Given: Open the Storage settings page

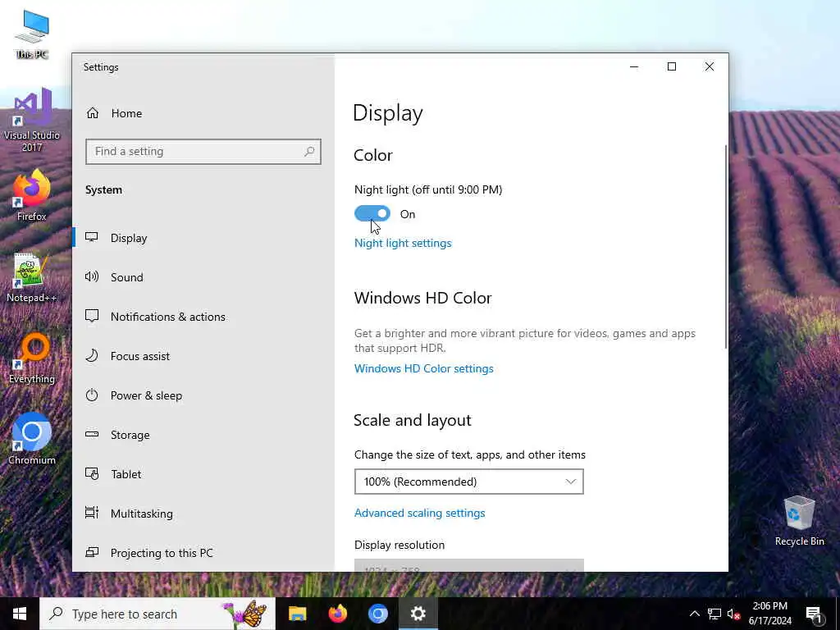Looking at the screenshot, I should tap(130, 435).
